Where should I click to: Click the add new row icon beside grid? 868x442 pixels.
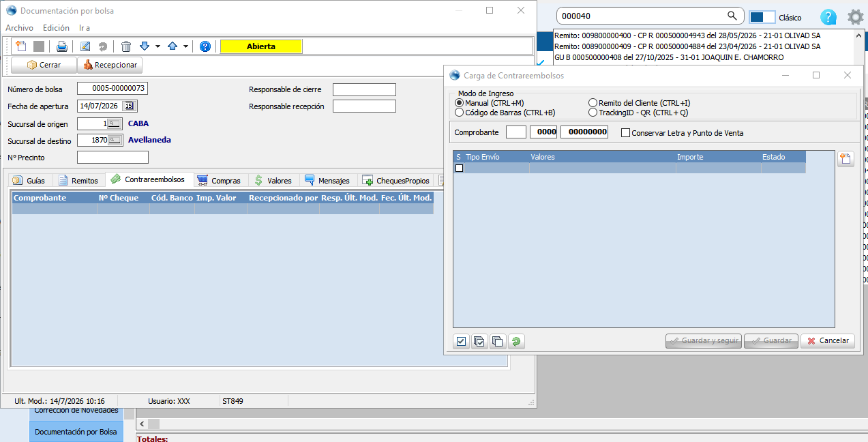[845, 159]
